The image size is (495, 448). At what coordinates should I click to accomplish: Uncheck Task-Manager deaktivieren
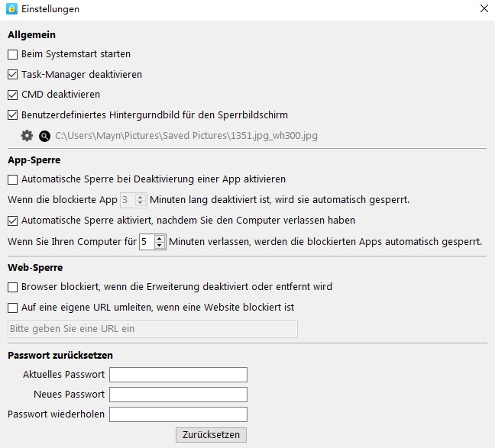[13, 75]
